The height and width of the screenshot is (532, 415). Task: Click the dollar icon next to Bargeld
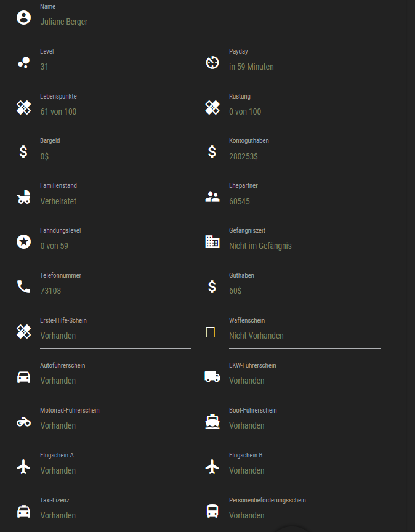tap(23, 152)
